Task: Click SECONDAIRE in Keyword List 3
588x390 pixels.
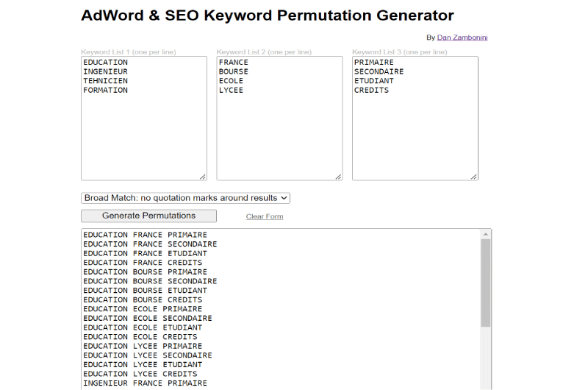Action: pos(379,71)
